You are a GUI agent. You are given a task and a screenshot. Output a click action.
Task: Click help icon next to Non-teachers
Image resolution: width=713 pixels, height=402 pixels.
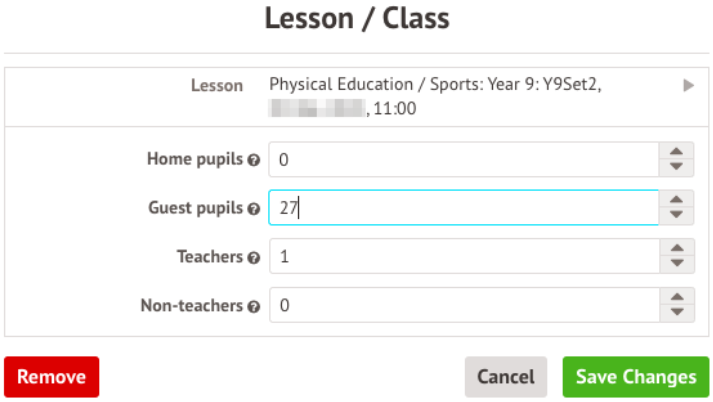point(254,307)
